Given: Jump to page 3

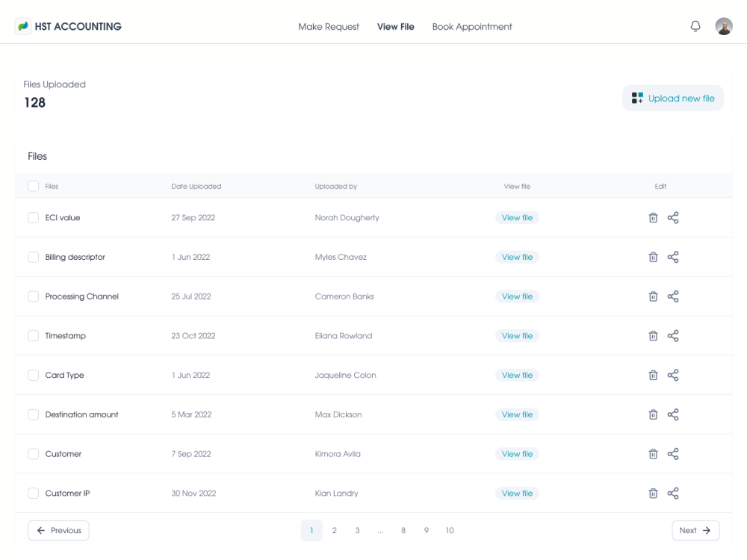Looking at the screenshot, I should point(357,530).
